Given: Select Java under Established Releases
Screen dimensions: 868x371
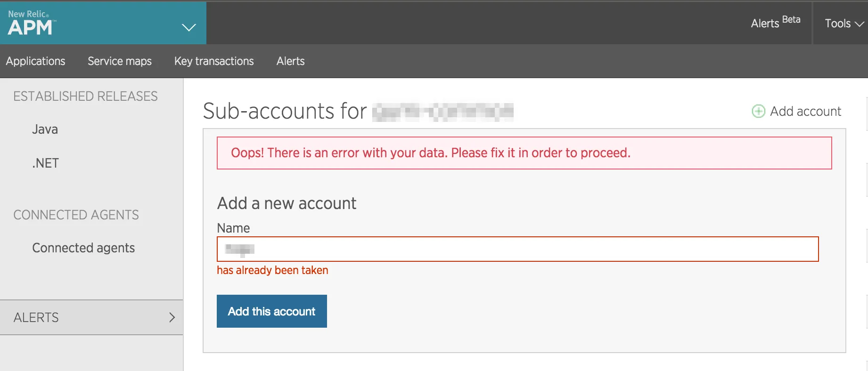Looking at the screenshot, I should 45,129.
